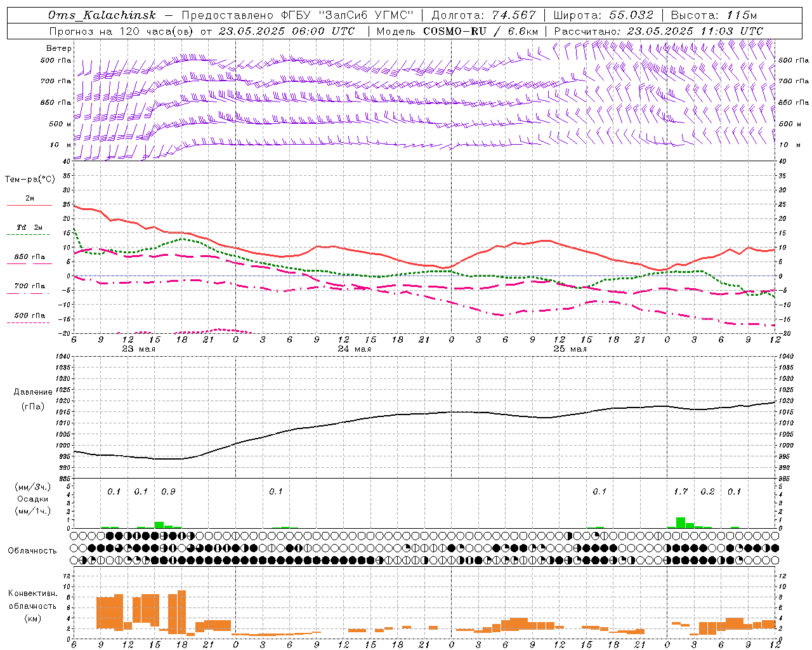Click the tallest green precipitation bar below 1.7
This screenshot has height=650, width=812.
click(681, 523)
